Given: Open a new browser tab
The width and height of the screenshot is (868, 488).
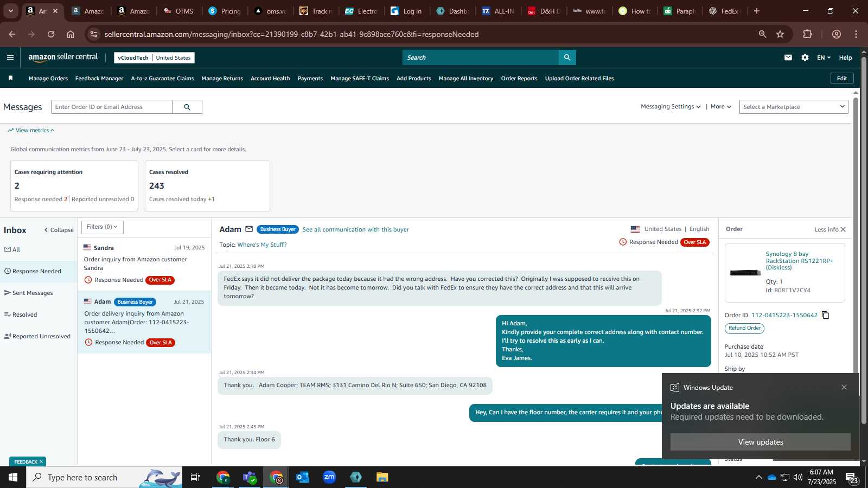Looking at the screenshot, I should [x=757, y=11].
